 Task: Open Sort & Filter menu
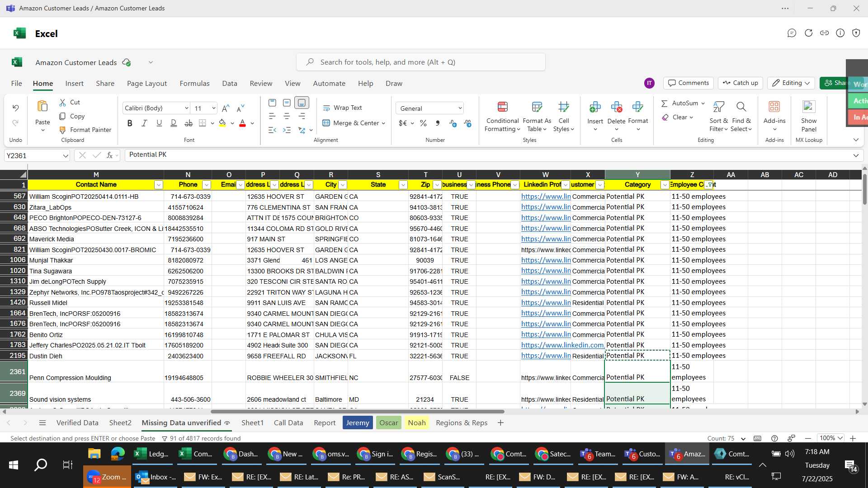pos(718,117)
